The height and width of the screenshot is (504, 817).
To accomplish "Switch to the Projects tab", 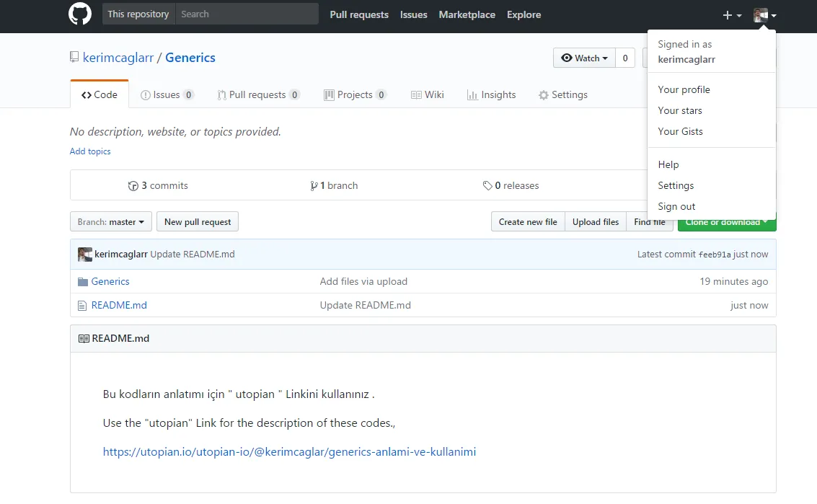I will (x=355, y=95).
